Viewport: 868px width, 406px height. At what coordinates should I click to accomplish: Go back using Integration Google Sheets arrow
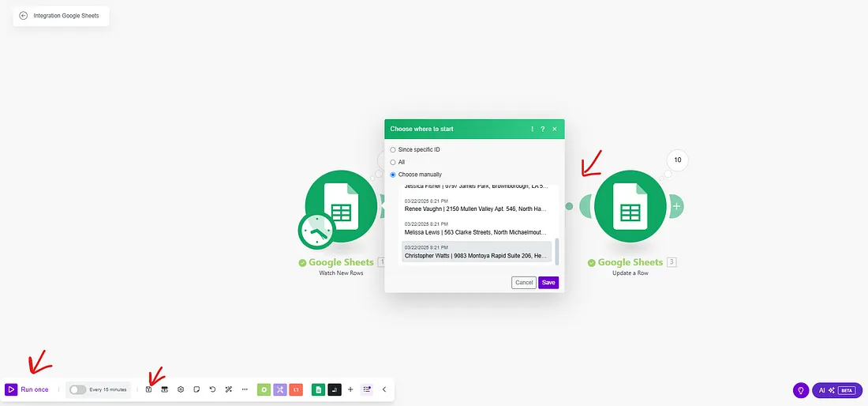pyautogui.click(x=23, y=16)
